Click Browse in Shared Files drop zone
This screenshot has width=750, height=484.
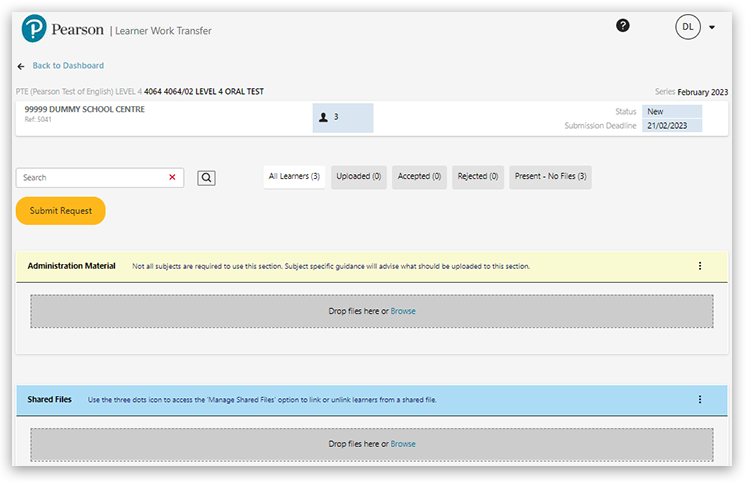point(403,444)
